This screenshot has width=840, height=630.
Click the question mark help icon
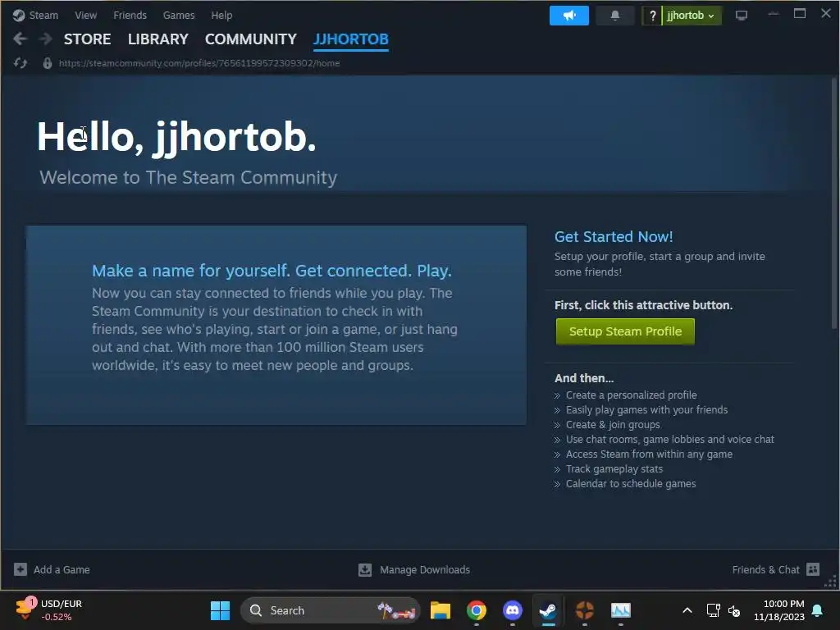(x=652, y=16)
